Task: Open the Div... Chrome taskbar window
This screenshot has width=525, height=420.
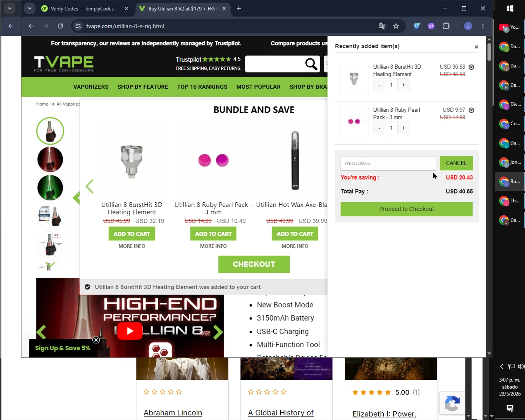Action: pyautogui.click(x=510, y=104)
